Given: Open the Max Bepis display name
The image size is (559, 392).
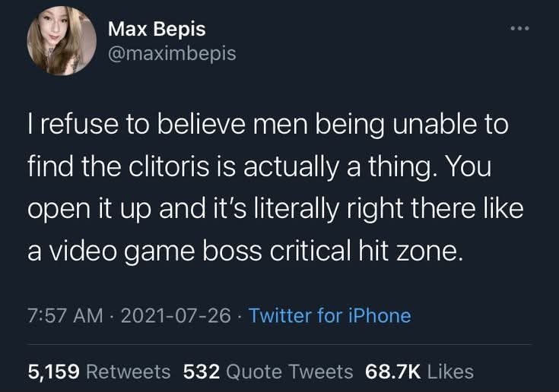Looking at the screenshot, I should [x=157, y=29].
